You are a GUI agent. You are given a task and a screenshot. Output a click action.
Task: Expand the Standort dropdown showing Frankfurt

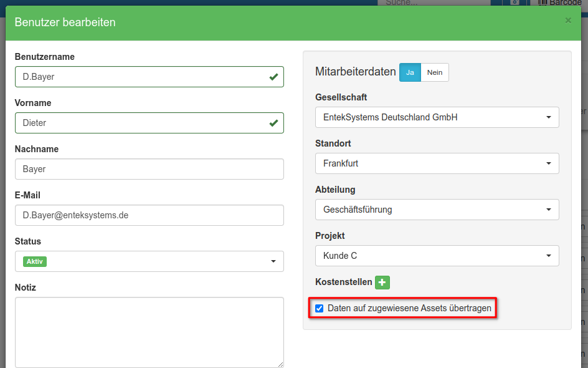[437, 163]
